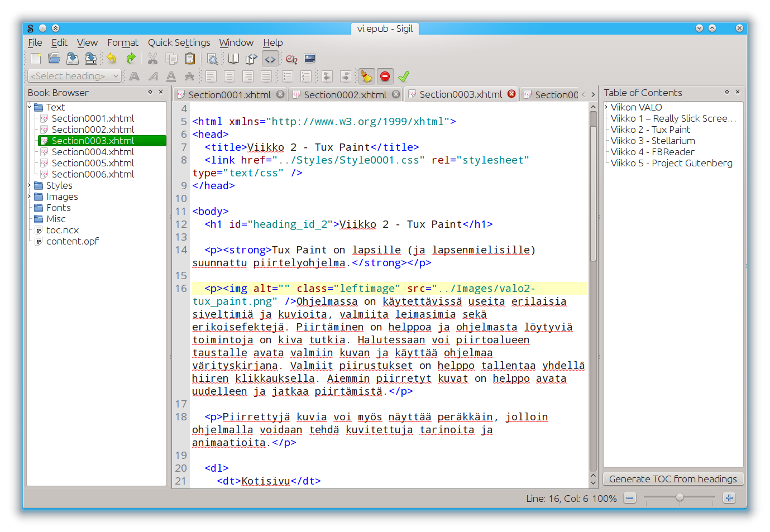Viewport: 770px width, 532px height.
Task: Click the Cut scissors icon
Action: (x=152, y=59)
